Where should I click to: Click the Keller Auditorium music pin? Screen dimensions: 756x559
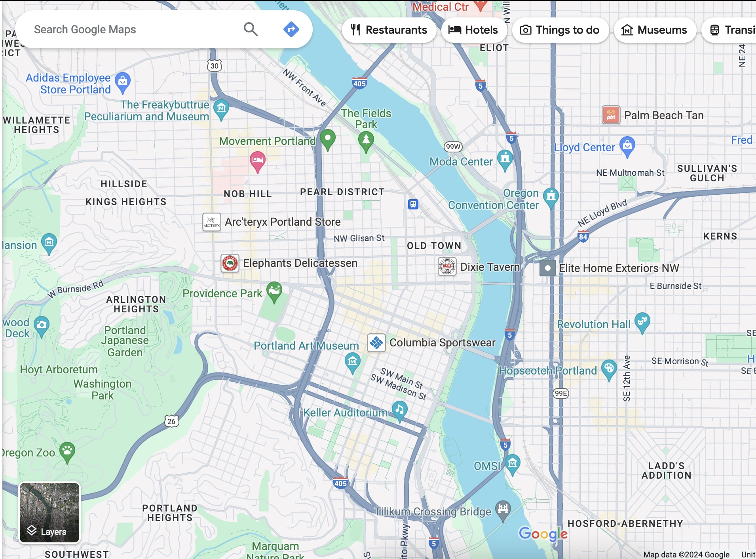click(399, 411)
